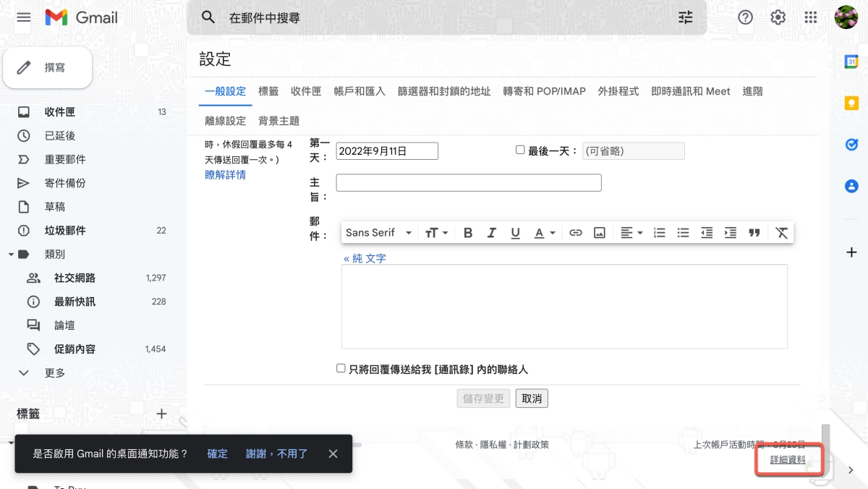
Task: Click the blockquote icon in toolbar
Action: pos(754,233)
